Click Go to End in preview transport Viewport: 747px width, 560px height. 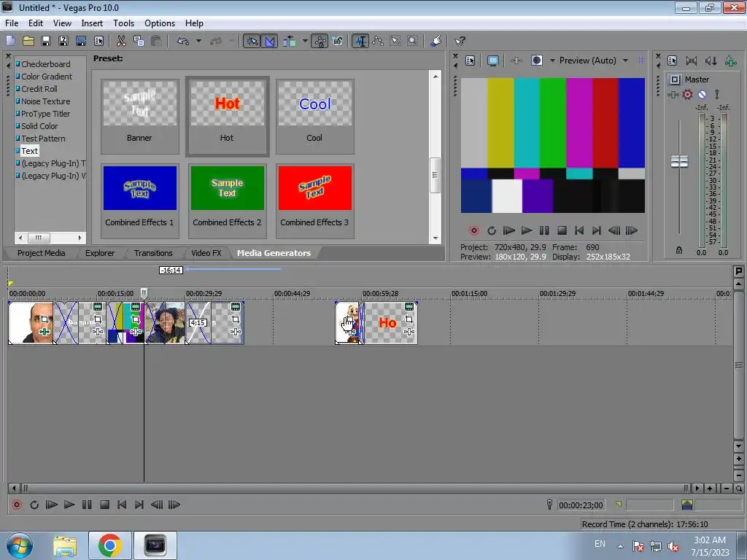[597, 231]
